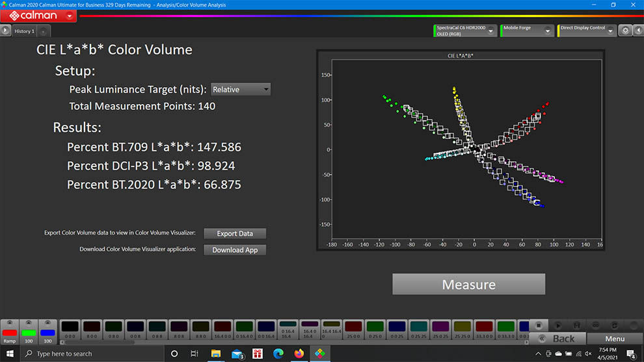
Task: Click the play arrow beside History 1
Action: click(5, 31)
